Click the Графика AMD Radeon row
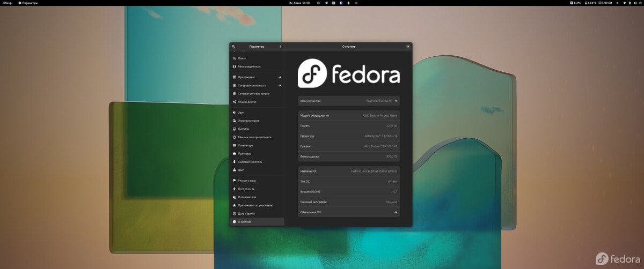644x269 pixels. click(349, 146)
